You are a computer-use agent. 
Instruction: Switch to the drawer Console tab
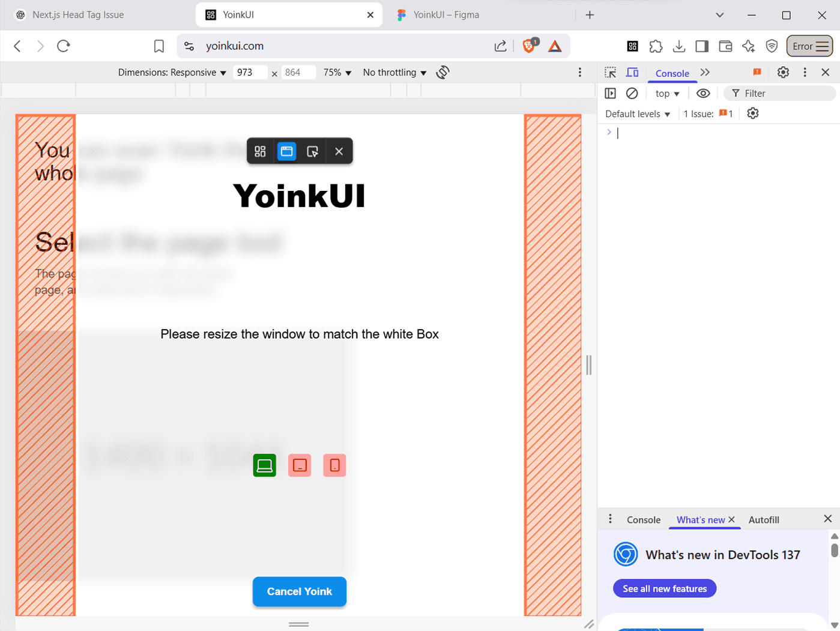644,520
